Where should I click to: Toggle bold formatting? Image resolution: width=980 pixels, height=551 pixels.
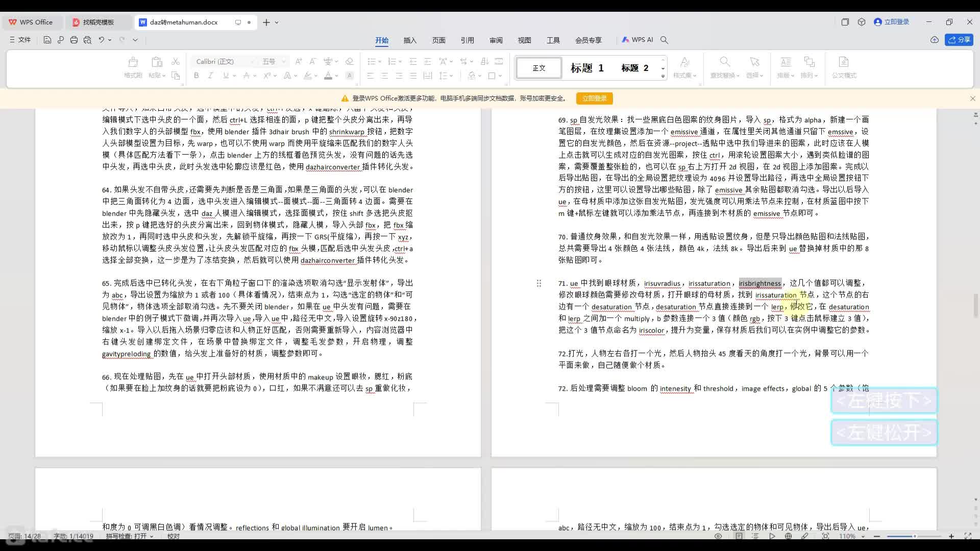(197, 76)
